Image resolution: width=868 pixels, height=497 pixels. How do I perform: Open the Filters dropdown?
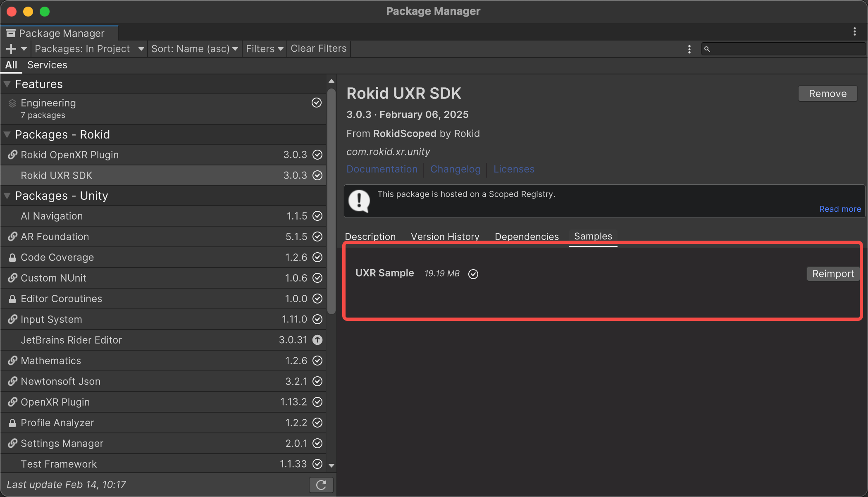tap(265, 49)
